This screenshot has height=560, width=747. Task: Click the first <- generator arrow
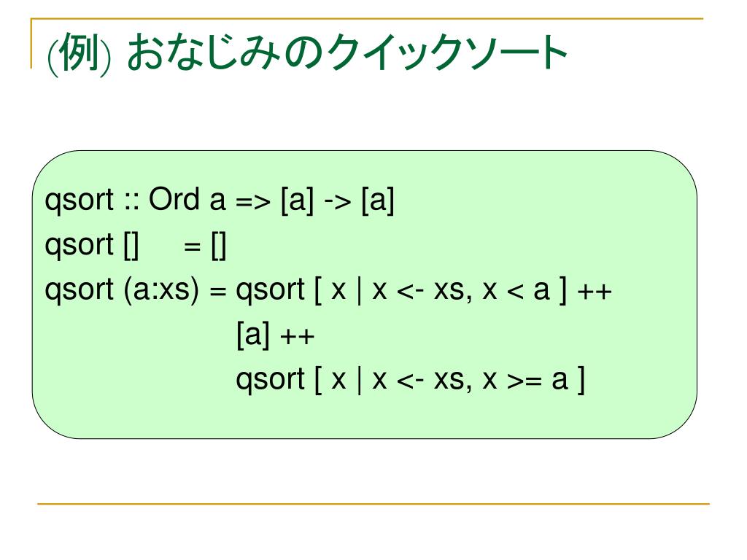410,292
